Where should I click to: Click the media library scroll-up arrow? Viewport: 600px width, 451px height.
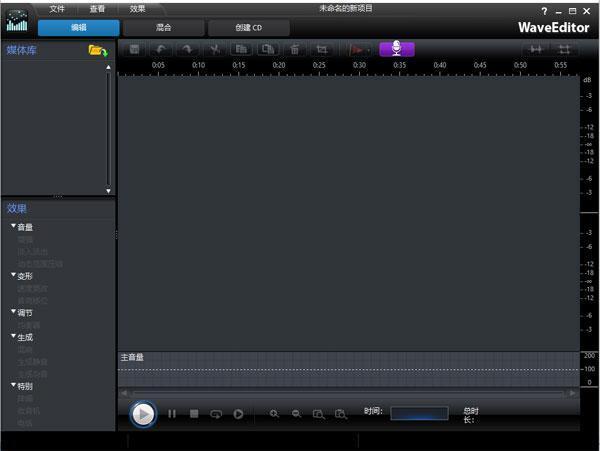pos(108,67)
